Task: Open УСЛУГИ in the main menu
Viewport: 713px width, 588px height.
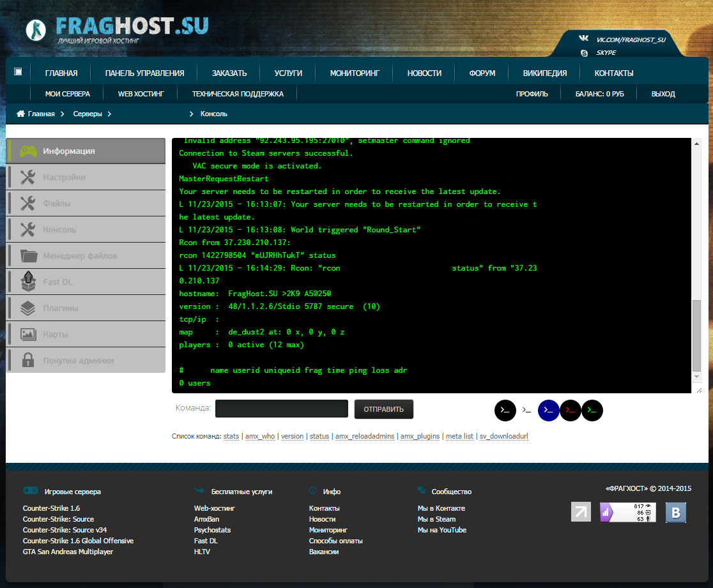Action: tap(288, 73)
